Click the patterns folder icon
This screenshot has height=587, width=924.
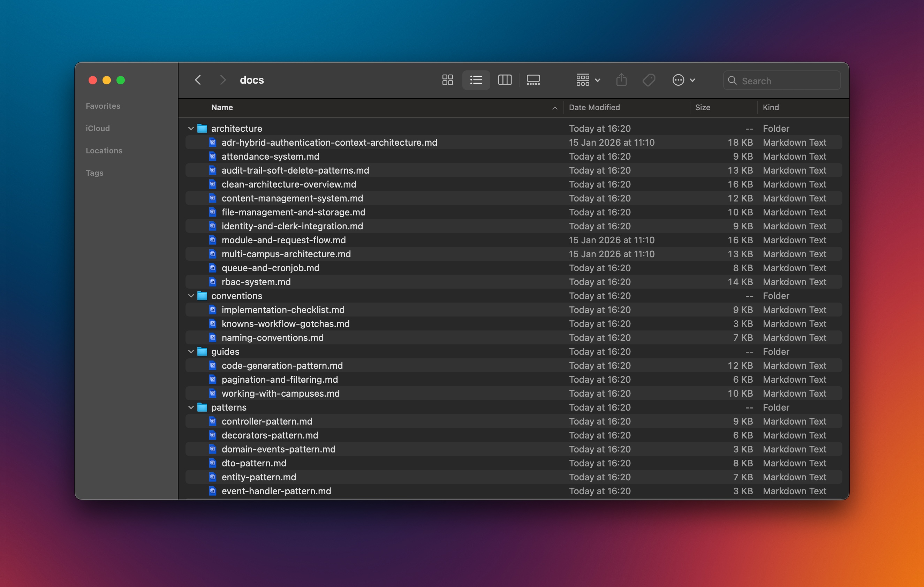pyautogui.click(x=202, y=407)
